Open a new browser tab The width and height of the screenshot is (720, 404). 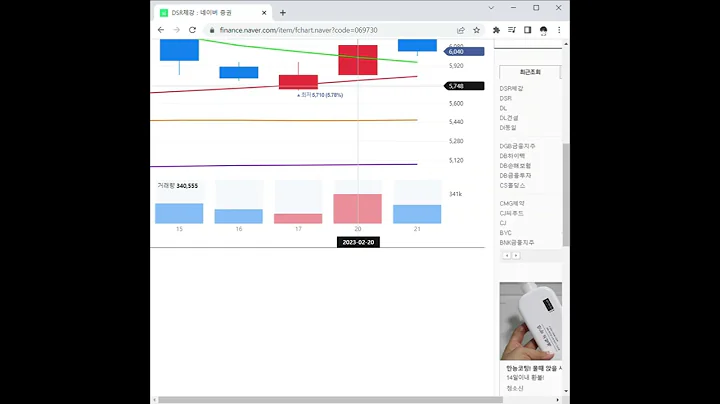point(283,13)
